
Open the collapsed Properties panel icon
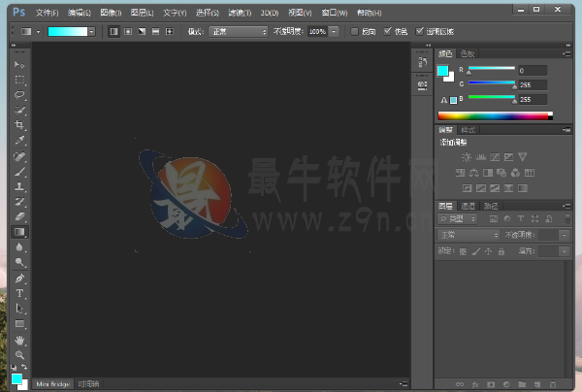coord(422,85)
